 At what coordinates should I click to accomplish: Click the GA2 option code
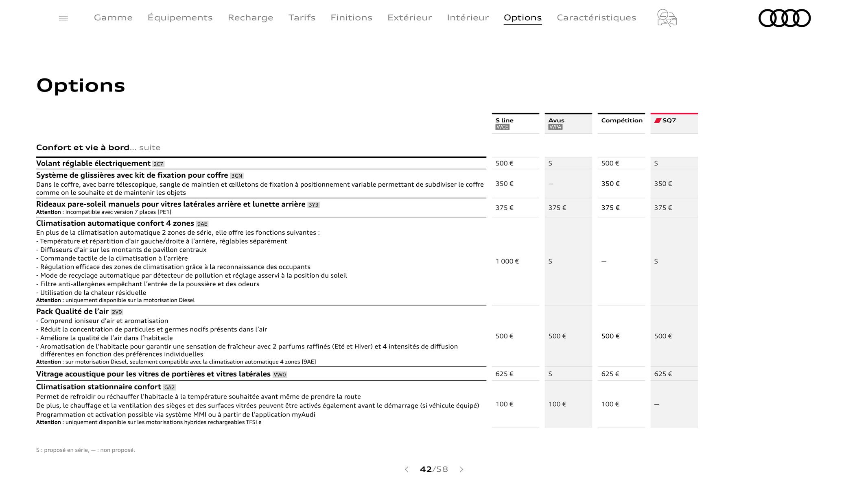tap(169, 387)
